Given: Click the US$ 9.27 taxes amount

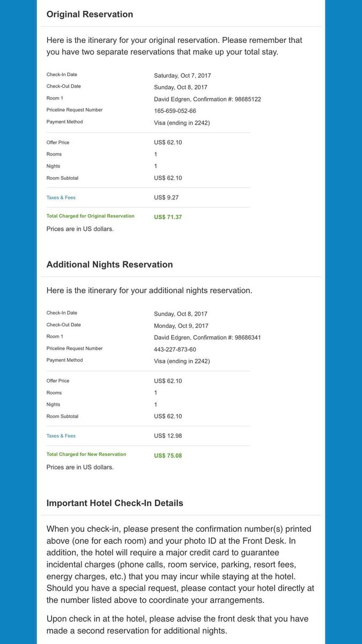Looking at the screenshot, I should click(166, 197).
